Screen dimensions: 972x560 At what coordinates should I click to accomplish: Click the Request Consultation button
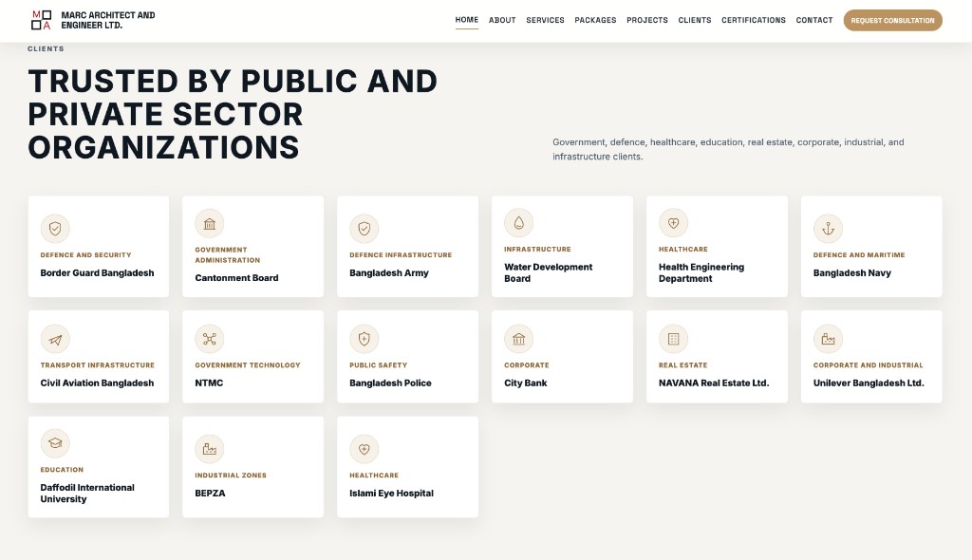892,21
